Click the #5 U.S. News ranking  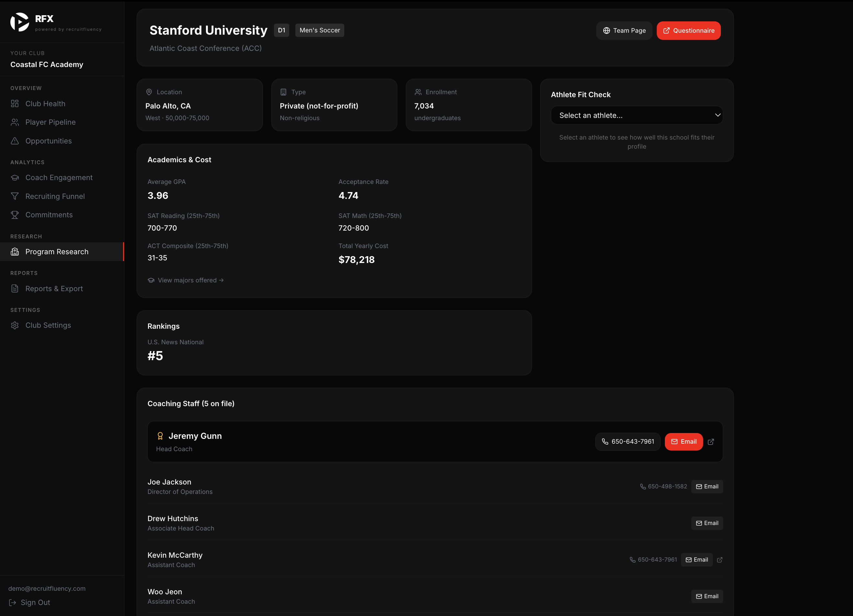[155, 356]
